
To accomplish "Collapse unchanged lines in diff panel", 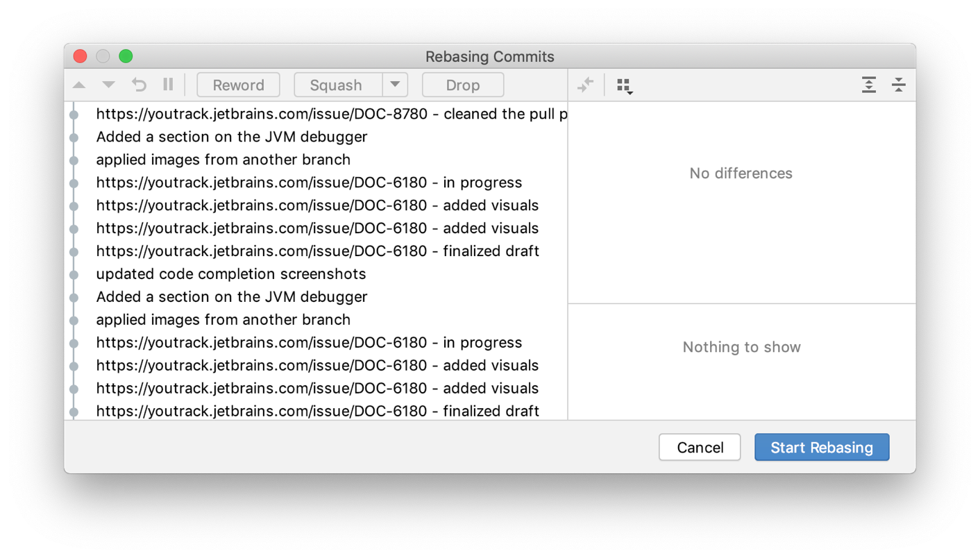I will (898, 85).
